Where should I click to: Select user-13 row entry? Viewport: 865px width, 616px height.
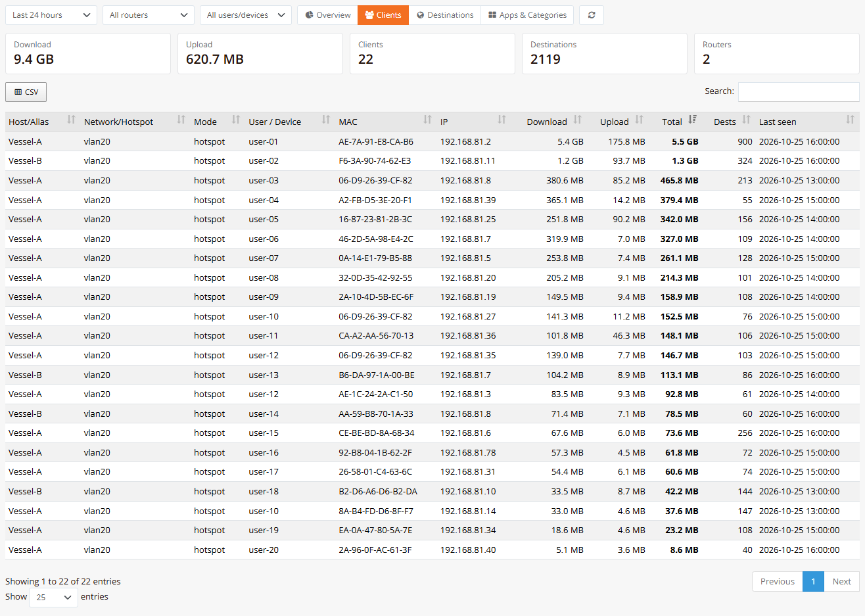click(x=264, y=375)
